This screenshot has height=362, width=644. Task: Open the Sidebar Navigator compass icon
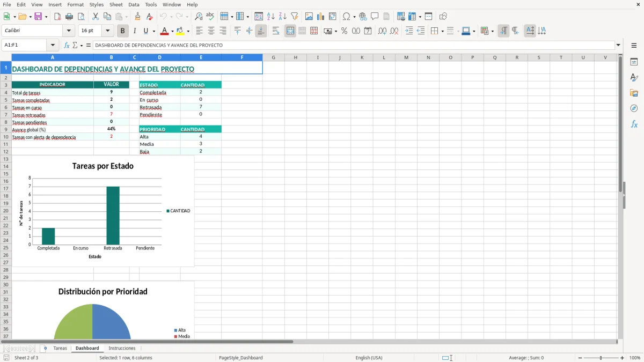pos(634,108)
